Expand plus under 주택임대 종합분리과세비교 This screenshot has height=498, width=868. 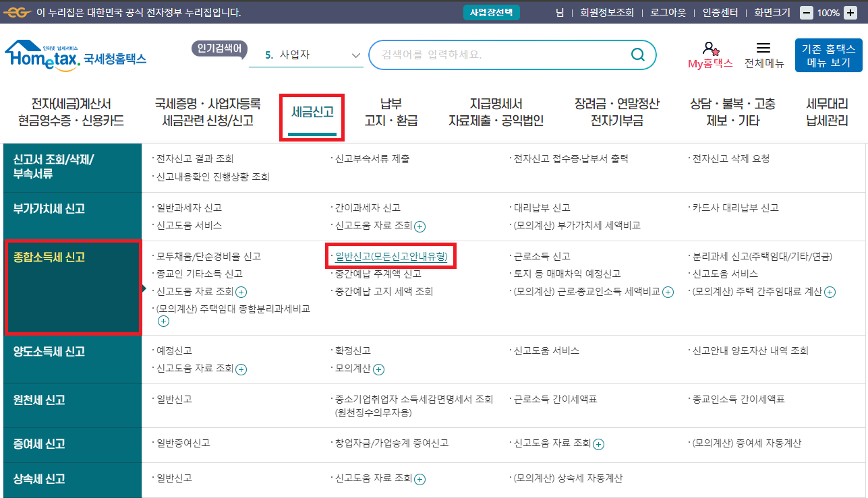pyautogui.click(x=163, y=321)
